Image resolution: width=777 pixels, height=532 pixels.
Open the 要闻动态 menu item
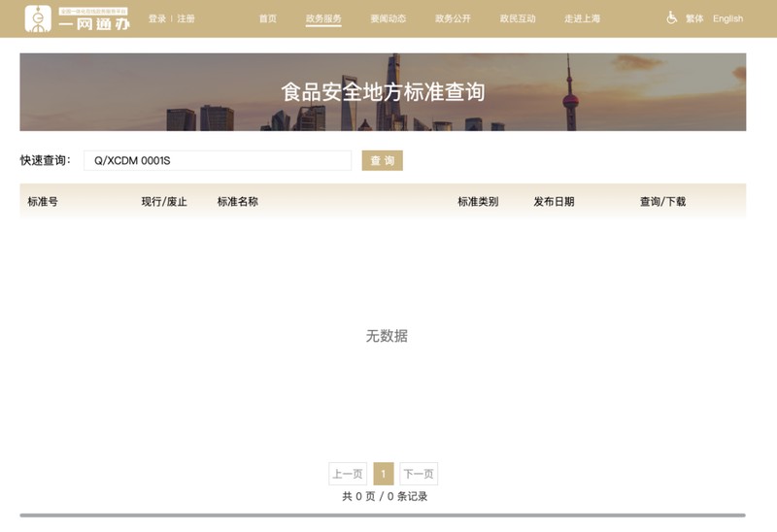coord(388,18)
